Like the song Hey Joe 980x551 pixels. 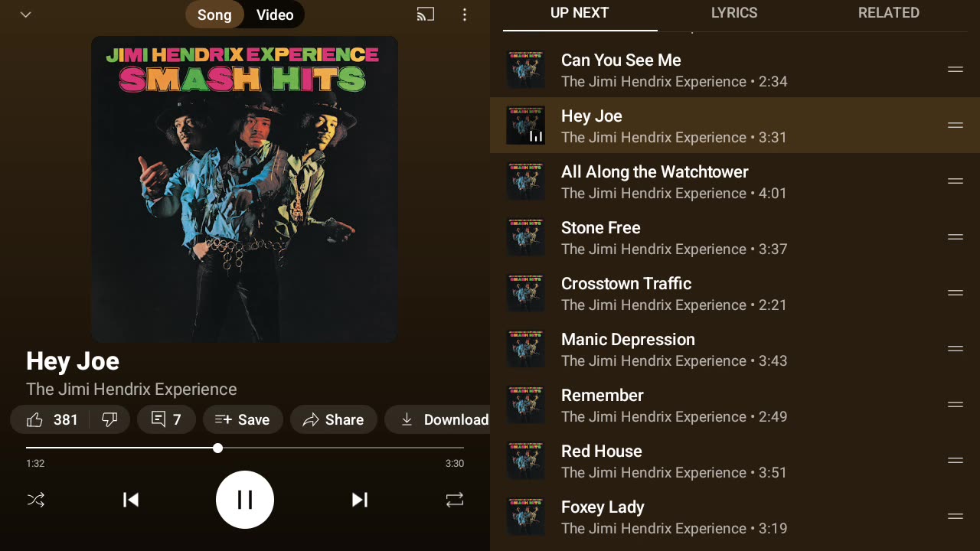[52, 419]
